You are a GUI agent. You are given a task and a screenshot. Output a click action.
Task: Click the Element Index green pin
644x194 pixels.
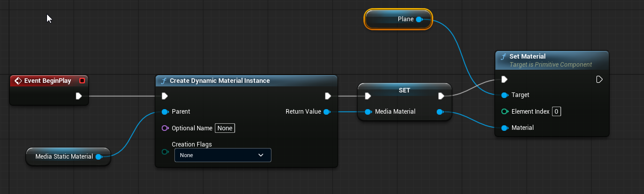click(504, 112)
